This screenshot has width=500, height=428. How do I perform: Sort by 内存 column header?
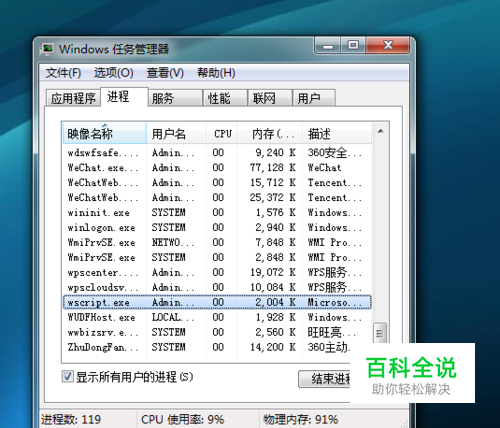click(270, 134)
